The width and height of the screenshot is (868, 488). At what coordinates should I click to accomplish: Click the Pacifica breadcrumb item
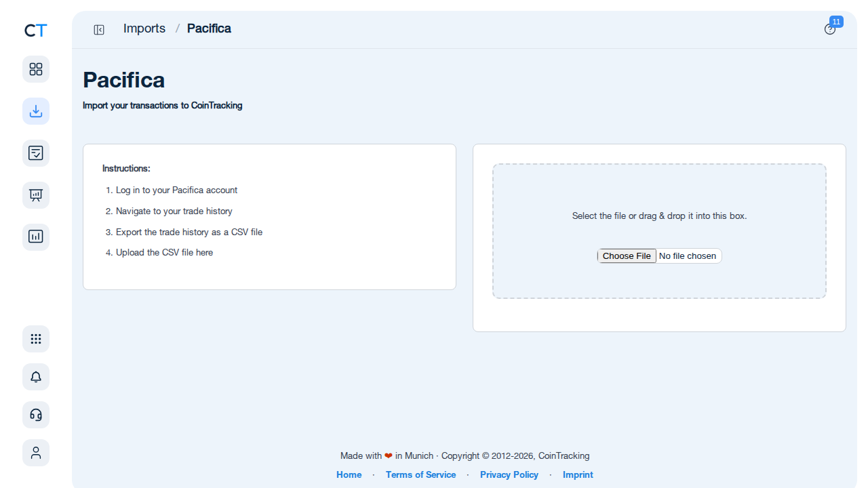click(x=209, y=28)
